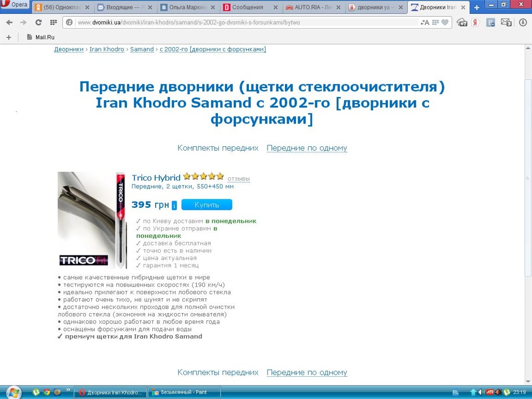Open the Speed Dial grid icon
The height and width of the screenshot is (399, 532).
53,22
